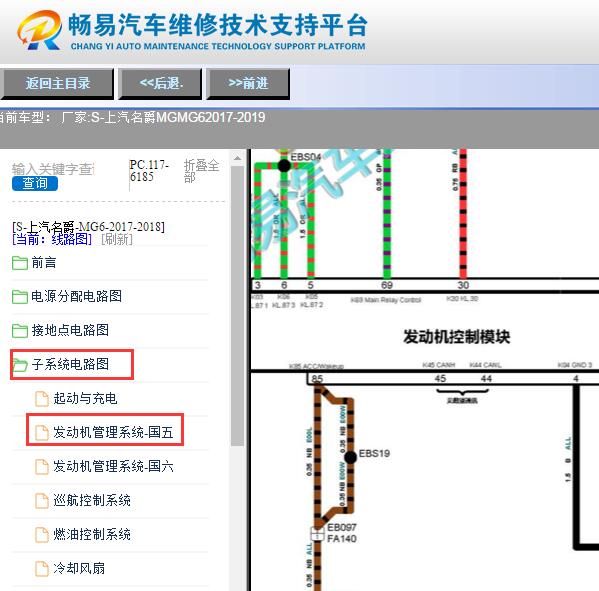This screenshot has width=599, height=591.
Task: Select the 前言 tree entry
Action: pos(44,263)
